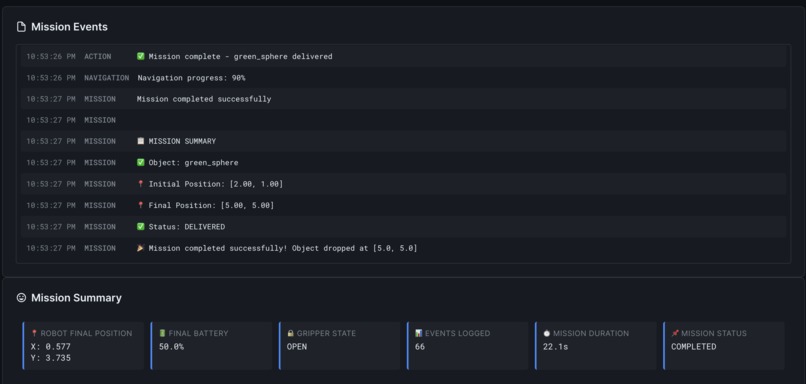Click the Mission Events document icon

click(21, 27)
